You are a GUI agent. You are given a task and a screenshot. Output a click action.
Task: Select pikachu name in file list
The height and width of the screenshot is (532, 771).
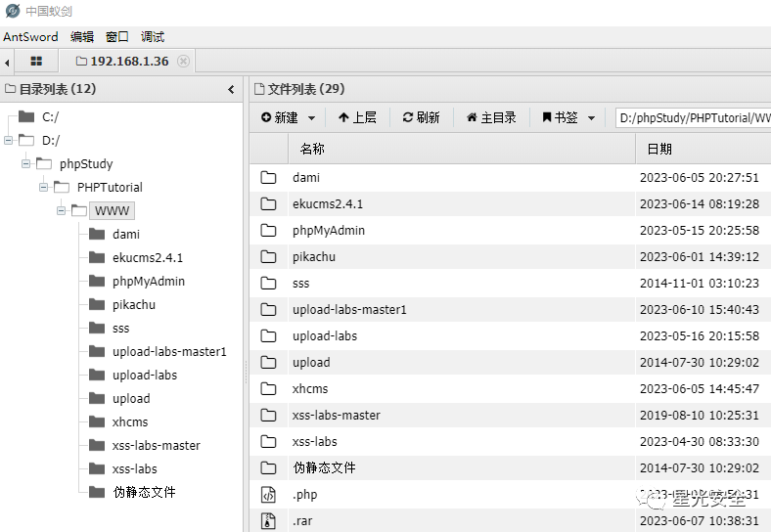click(314, 257)
